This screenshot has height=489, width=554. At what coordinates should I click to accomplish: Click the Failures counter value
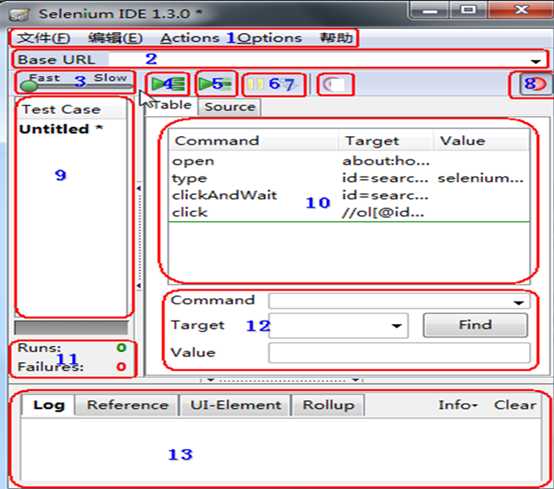(x=121, y=366)
